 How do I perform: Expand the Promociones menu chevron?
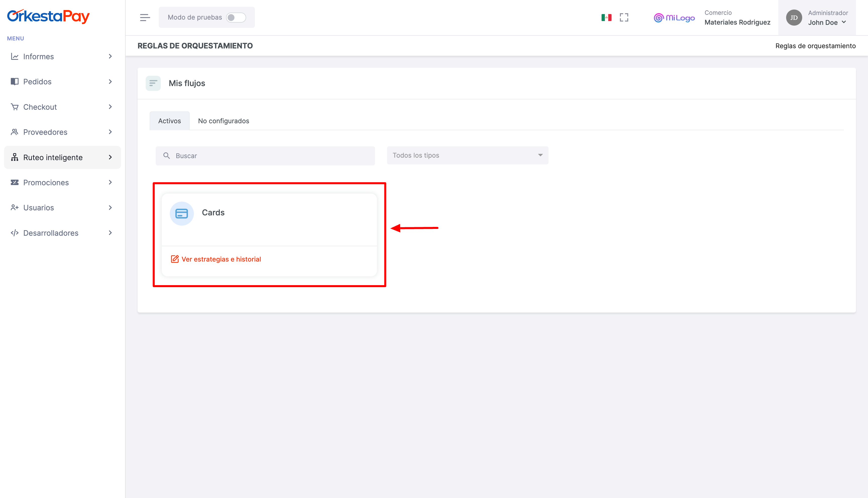point(110,182)
